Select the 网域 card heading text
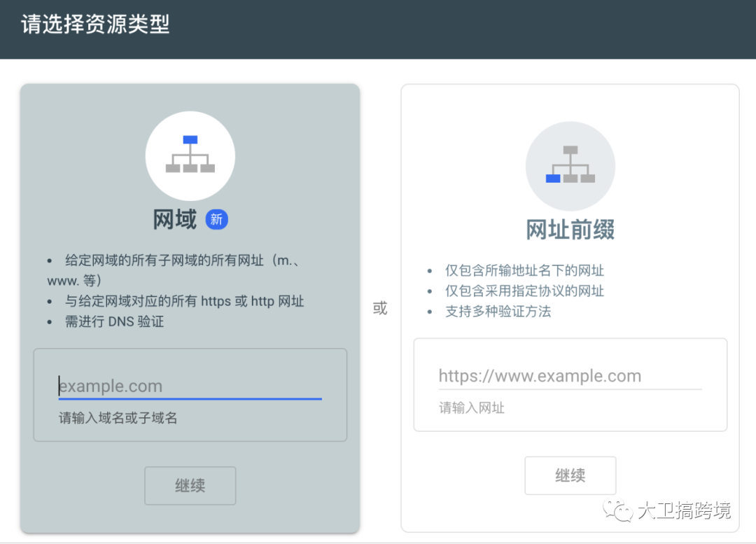This screenshot has width=756, height=544. click(x=174, y=219)
